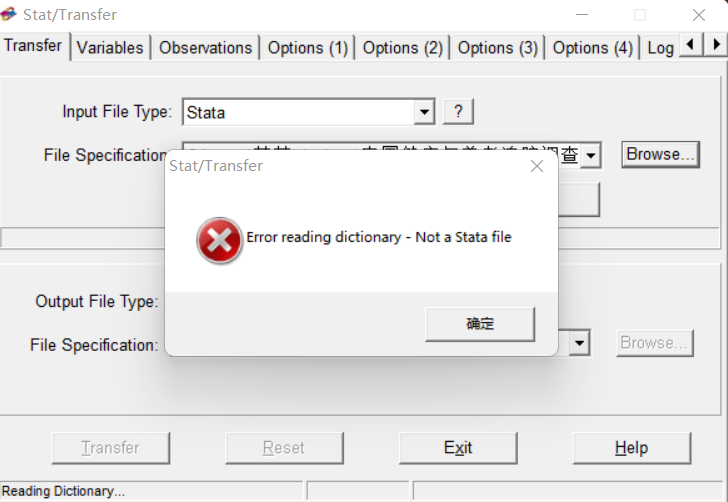Viewport: 728px width, 502px height.
Task: Click the Help button
Action: (x=631, y=448)
